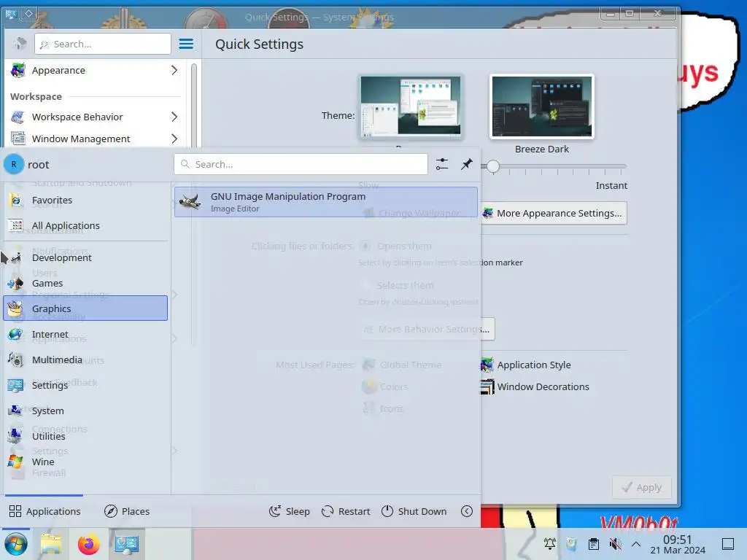Expand Window Management category
The width and height of the screenshot is (747, 560).
pyautogui.click(x=174, y=139)
